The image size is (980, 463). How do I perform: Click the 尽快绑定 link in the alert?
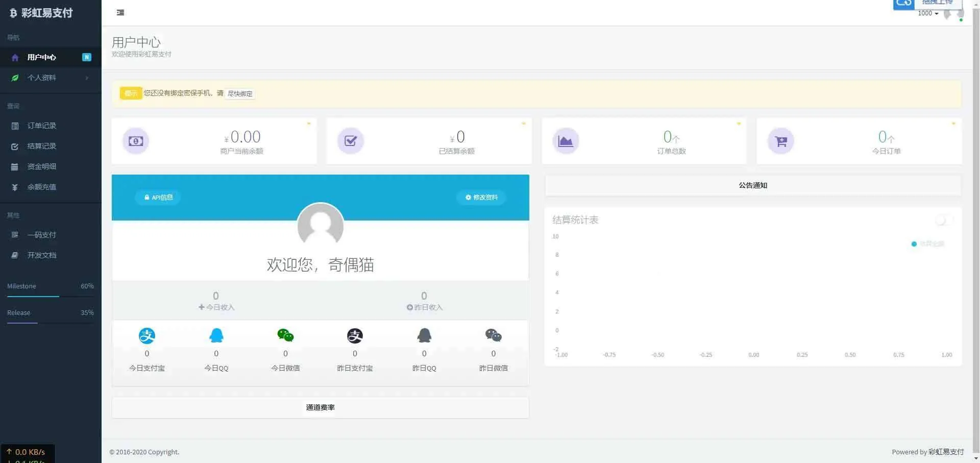tap(240, 94)
